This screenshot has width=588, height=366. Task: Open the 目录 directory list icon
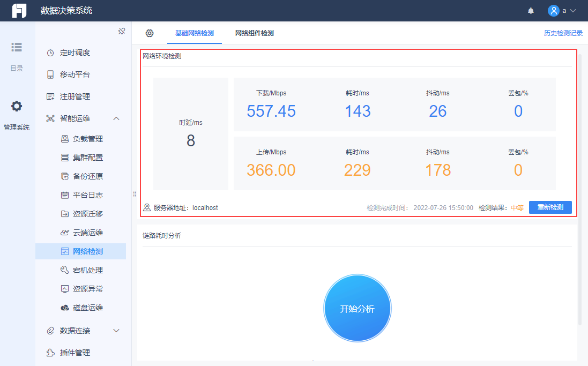17,47
